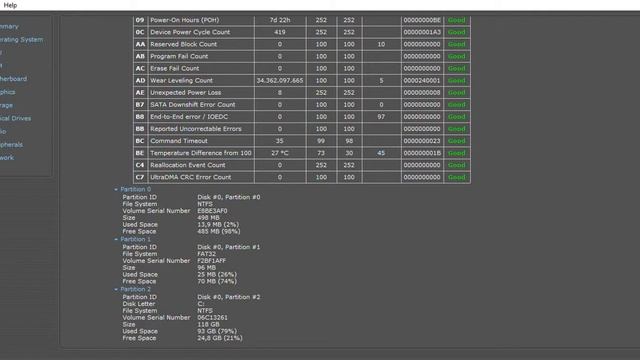The image size is (640, 360).
Task: Collapse the Partition 2 section
Action: click(116, 289)
